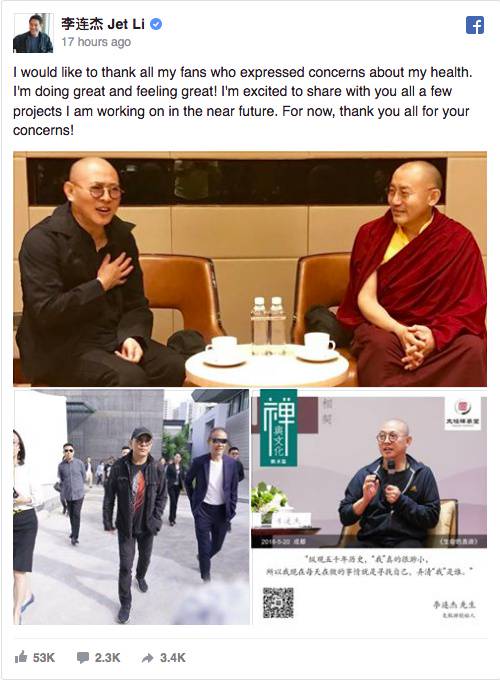Click the green 禅 banner in photo
This screenshot has height=683, width=500.
tap(279, 428)
